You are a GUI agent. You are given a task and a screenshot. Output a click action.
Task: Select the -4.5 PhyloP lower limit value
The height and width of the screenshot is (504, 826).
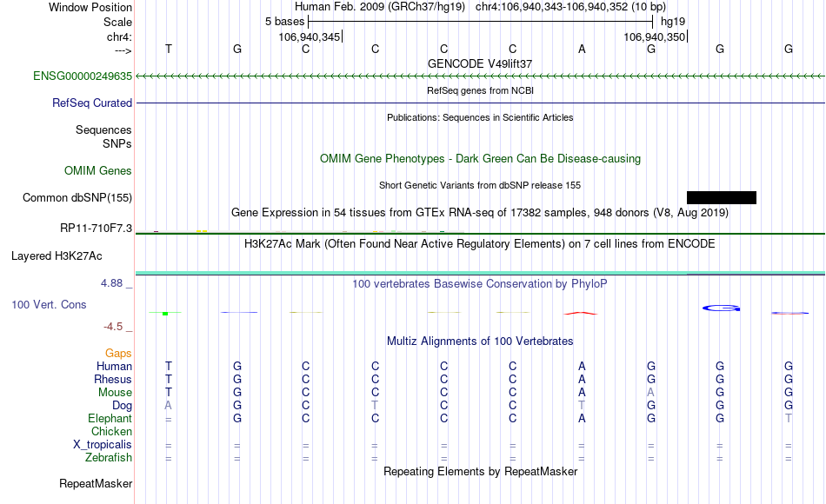click(113, 327)
